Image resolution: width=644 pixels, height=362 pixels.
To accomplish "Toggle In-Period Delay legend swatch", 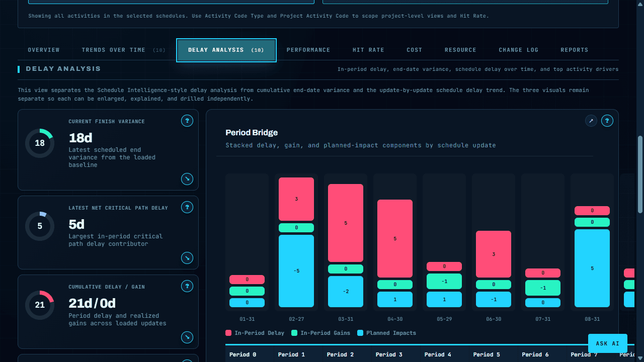I will click(x=228, y=333).
